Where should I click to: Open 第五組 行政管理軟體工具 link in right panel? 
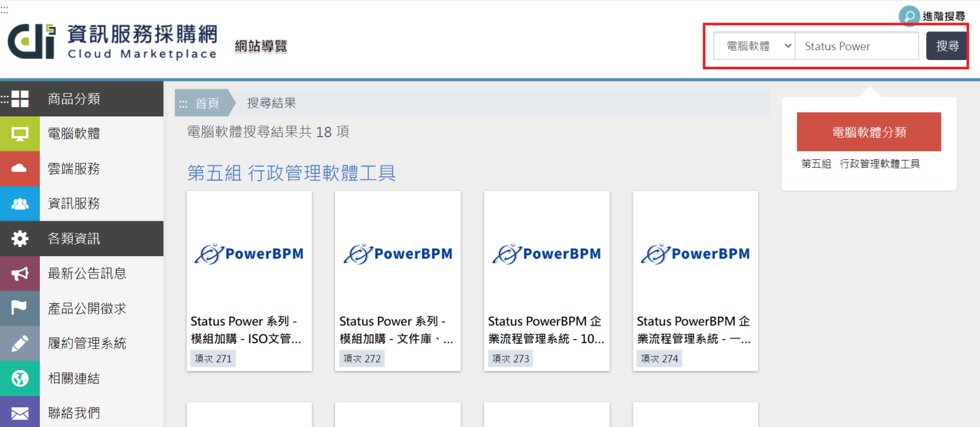861,164
